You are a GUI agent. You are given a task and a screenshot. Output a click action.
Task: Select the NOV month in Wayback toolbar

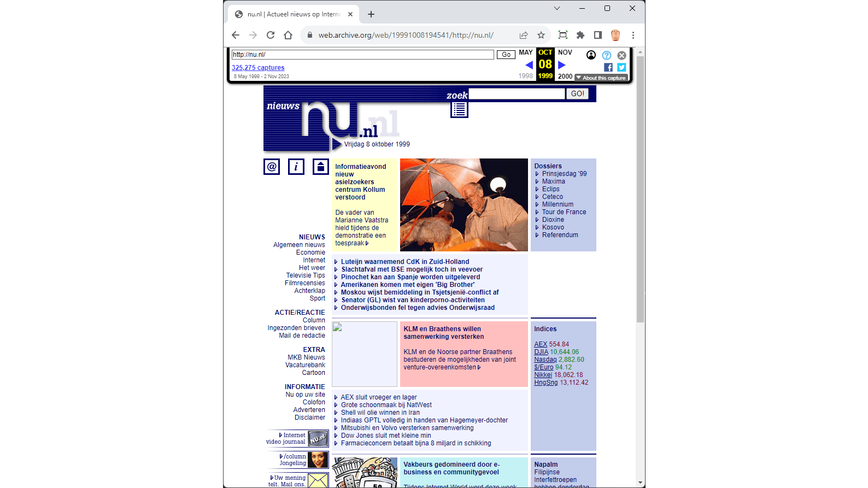tap(565, 52)
